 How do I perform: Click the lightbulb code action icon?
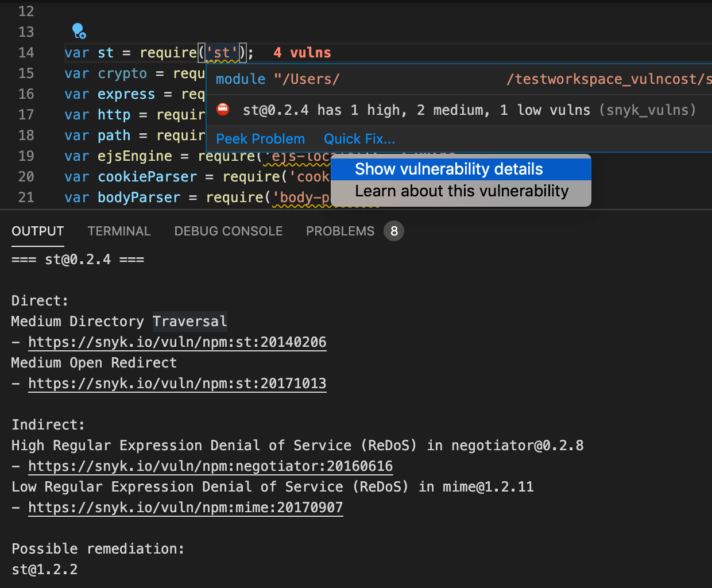79,31
